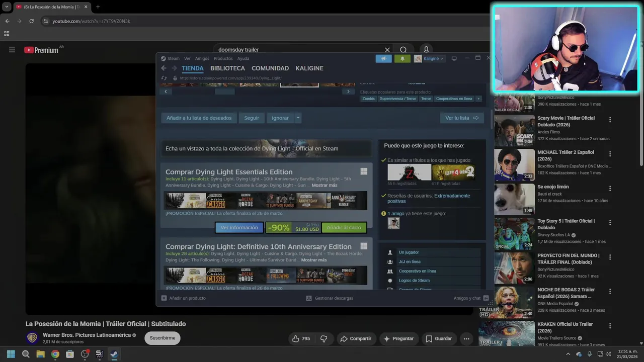The width and height of the screenshot is (644, 362).
Task: Click the Seguir button
Action: pos(252,118)
